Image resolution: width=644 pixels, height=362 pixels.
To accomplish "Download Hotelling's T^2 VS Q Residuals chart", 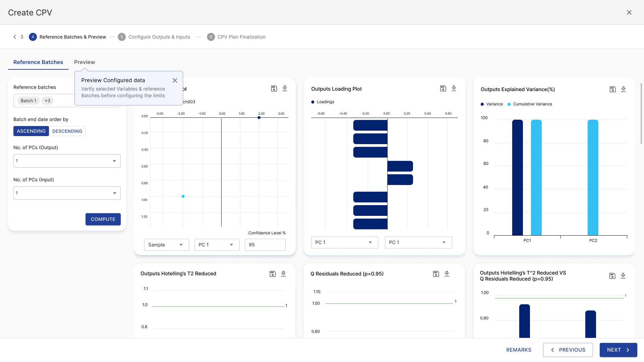I will (x=623, y=276).
